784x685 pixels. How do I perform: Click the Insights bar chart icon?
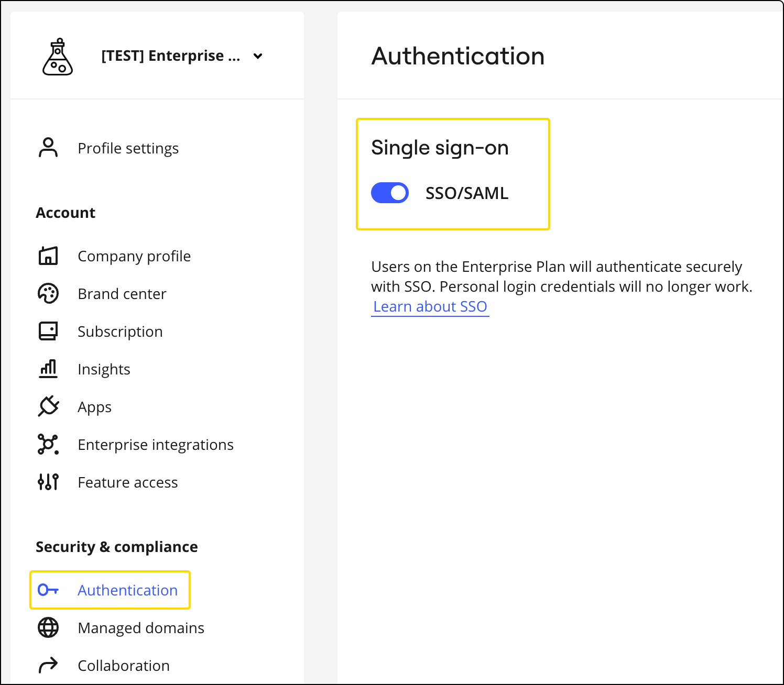(48, 369)
